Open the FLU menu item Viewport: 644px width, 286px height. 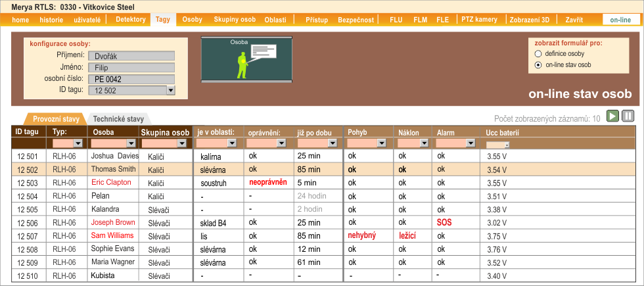[396, 20]
